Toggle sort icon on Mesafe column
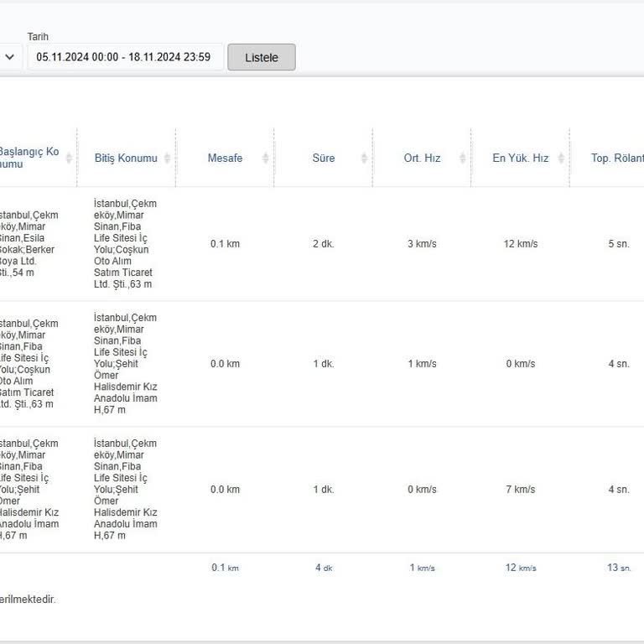Screen dimensions: 644x644 [x=266, y=158]
